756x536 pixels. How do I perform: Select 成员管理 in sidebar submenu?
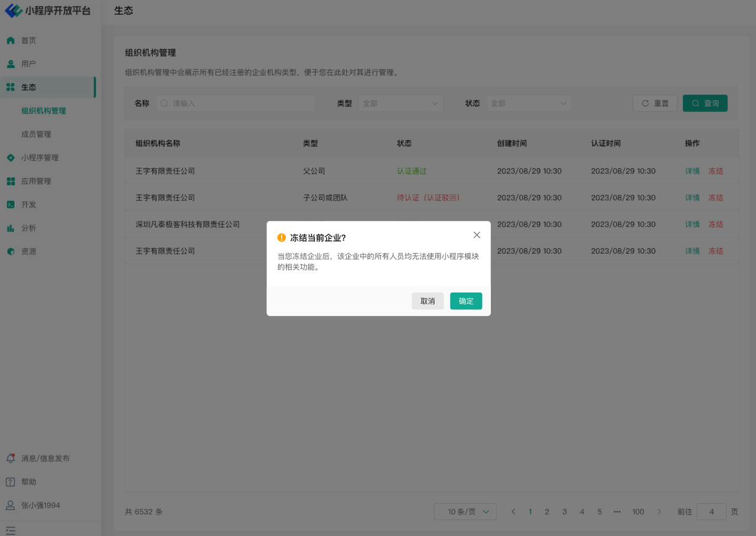pos(36,135)
